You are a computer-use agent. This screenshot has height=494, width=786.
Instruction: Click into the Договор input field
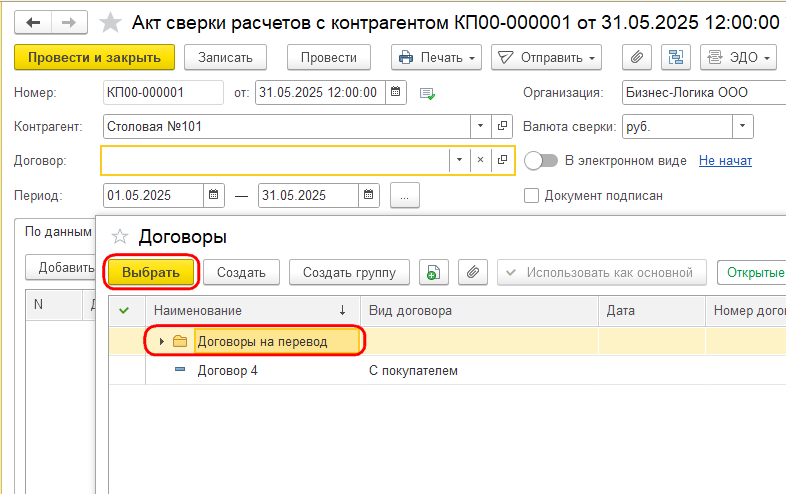(275, 160)
